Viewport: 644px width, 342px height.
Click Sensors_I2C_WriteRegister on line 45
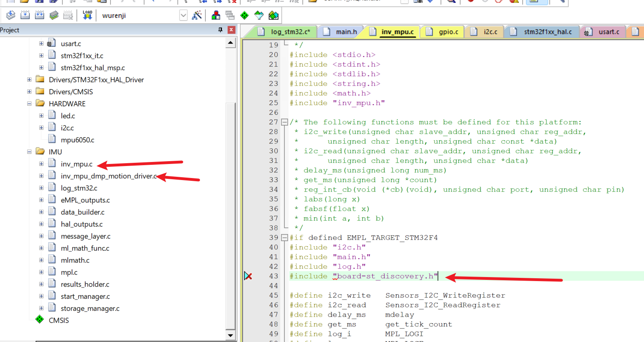click(445, 295)
